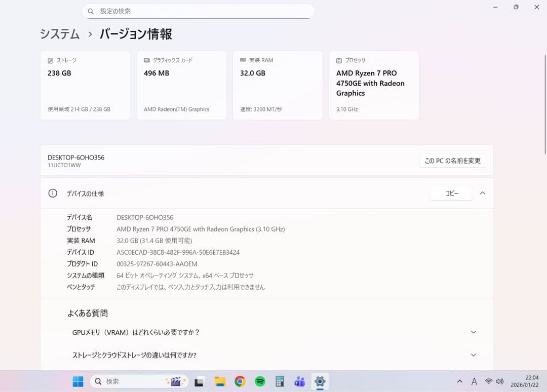Launch the Calculator app from the taskbar
Image resolution: width=547 pixels, height=392 pixels.
pos(280,381)
